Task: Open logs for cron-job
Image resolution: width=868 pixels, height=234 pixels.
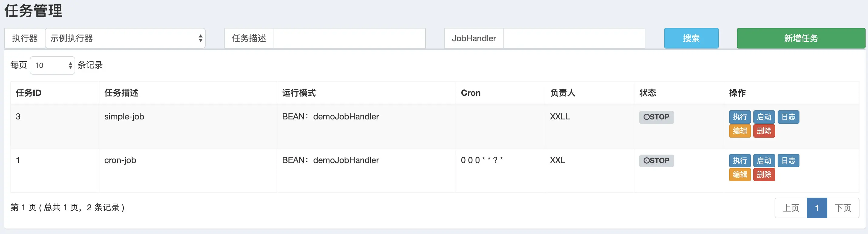Action: [788, 161]
